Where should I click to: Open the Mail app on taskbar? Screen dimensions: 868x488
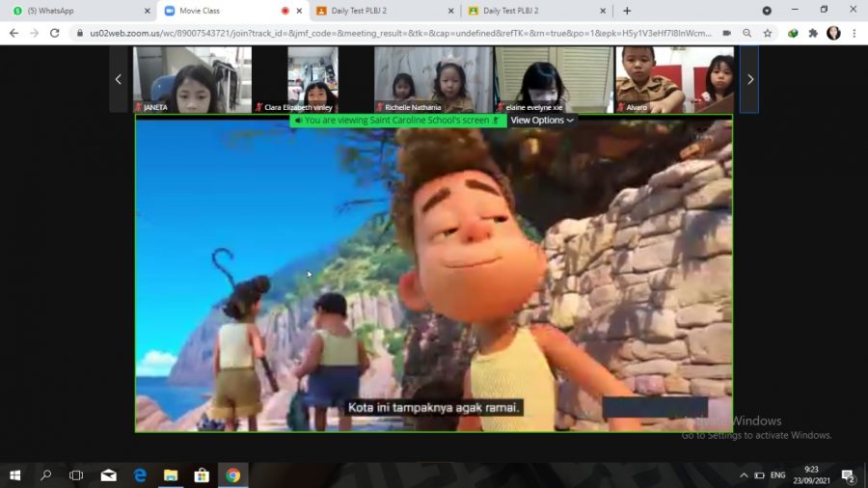pyautogui.click(x=108, y=475)
